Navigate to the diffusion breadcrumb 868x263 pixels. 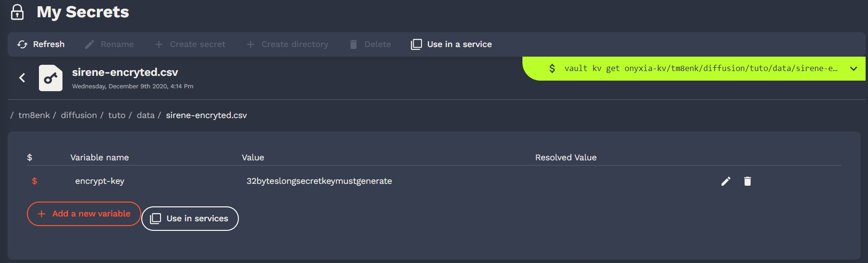pyautogui.click(x=79, y=115)
